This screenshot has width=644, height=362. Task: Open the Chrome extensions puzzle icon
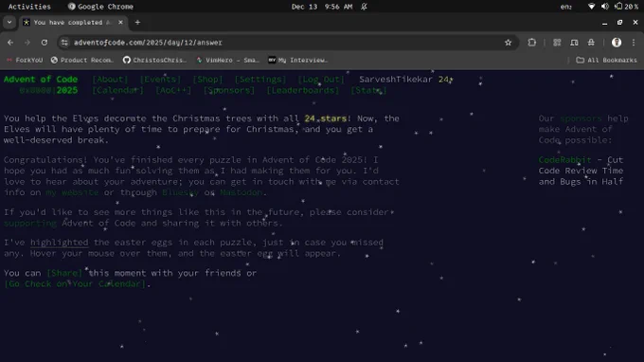pos(532,43)
